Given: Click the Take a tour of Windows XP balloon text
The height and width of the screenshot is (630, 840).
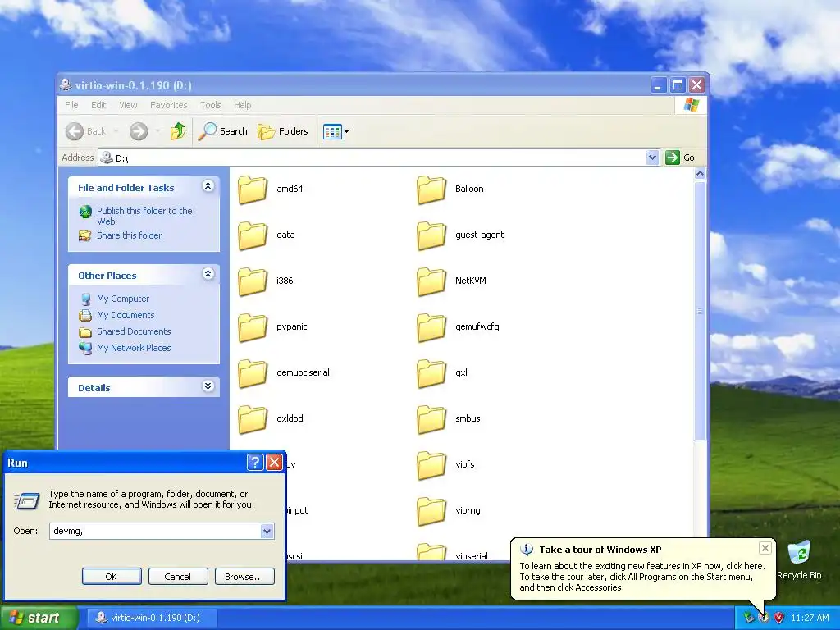Looking at the screenshot, I should click(x=642, y=577).
